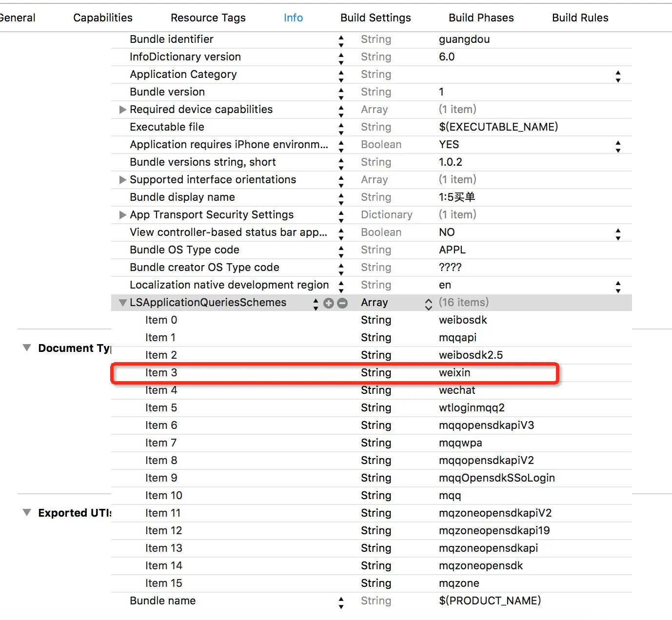Select Item 13 value mqzoneopensdkapi
Screen dimensions: 672x620
point(488,548)
